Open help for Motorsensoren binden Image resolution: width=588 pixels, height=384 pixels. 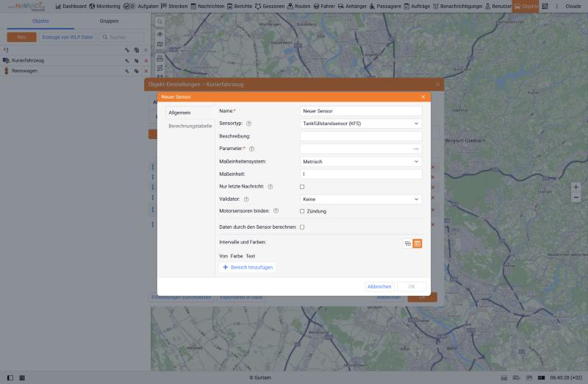pyautogui.click(x=276, y=211)
